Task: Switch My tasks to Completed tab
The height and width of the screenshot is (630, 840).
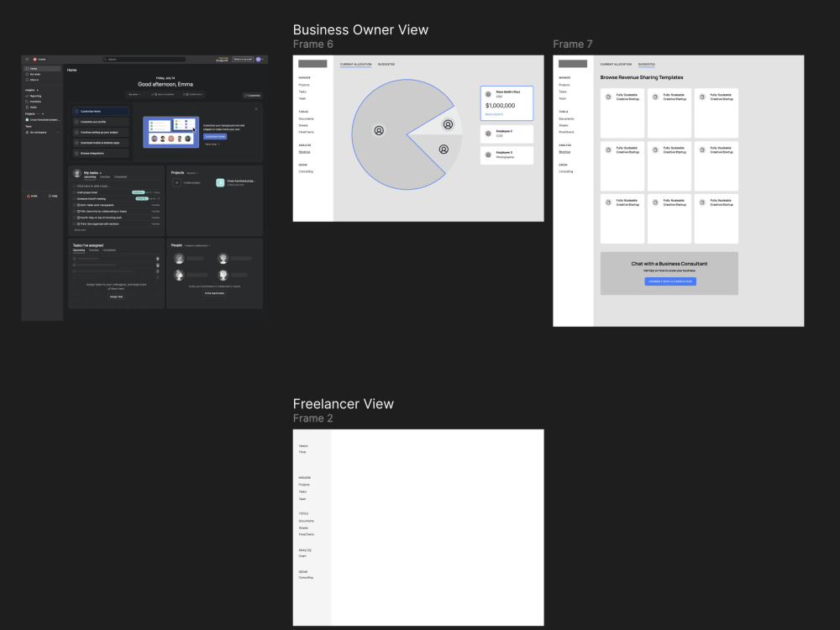Action: click(x=120, y=176)
